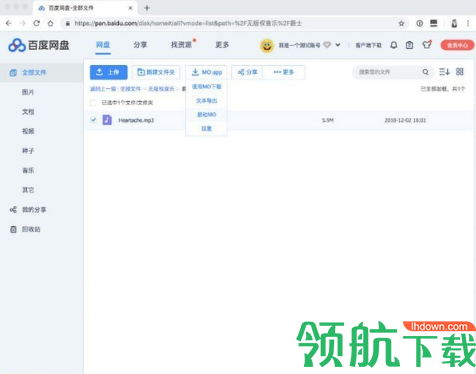Image resolution: width=476 pixels, height=374 pixels.
Task: Open the red 会员中心 button
Action: [x=457, y=45]
